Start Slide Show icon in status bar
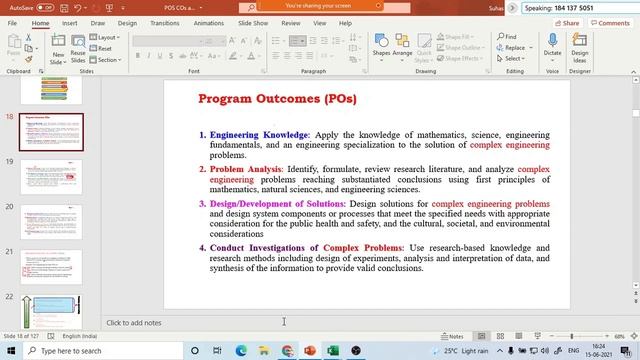Screen dimensions: 640x360 point(537,336)
